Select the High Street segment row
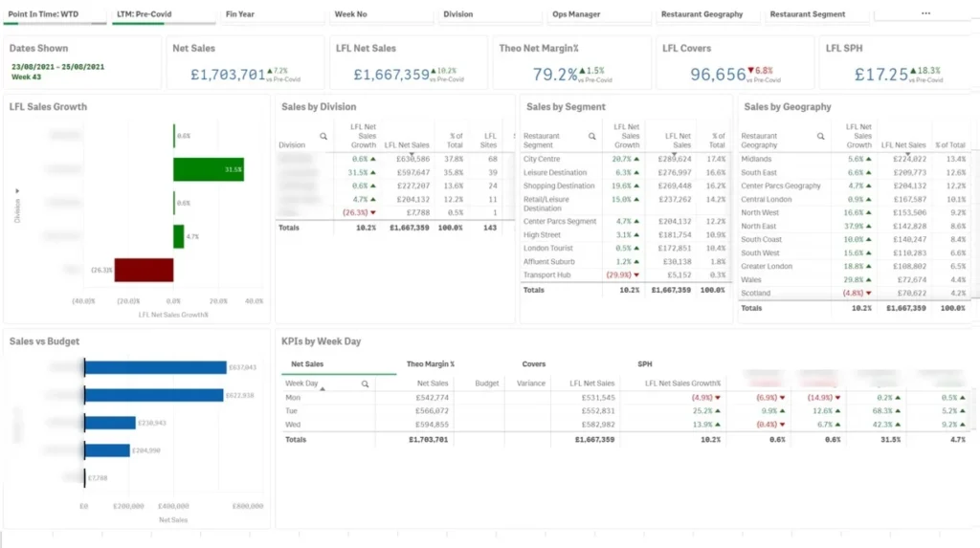The image size is (980, 548). (x=624, y=235)
